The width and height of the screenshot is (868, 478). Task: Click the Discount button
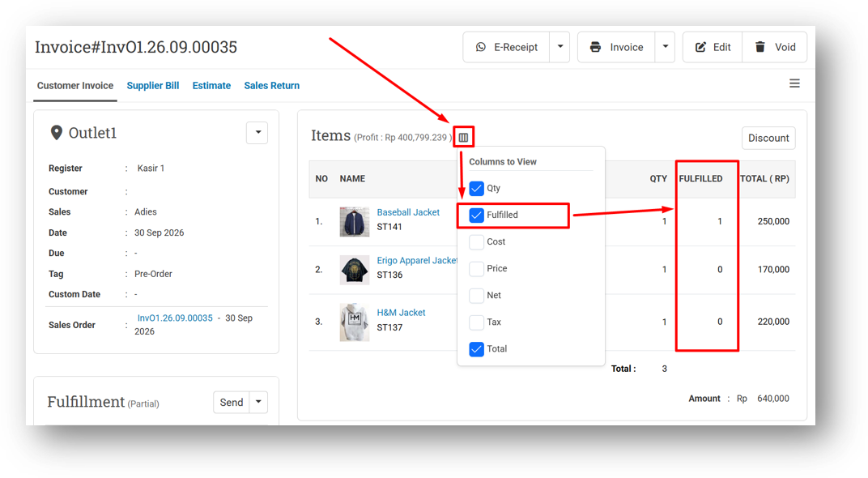click(x=768, y=138)
